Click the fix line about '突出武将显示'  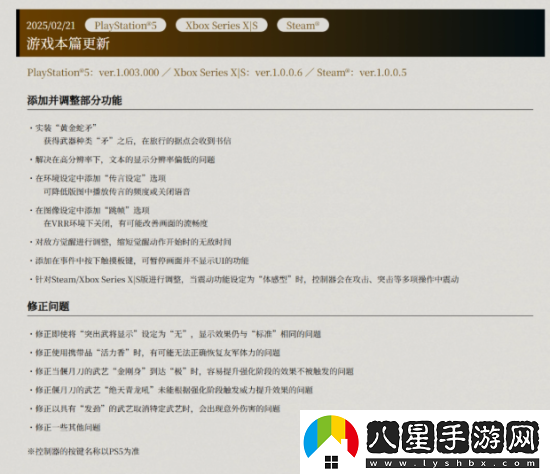click(x=175, y=334)
